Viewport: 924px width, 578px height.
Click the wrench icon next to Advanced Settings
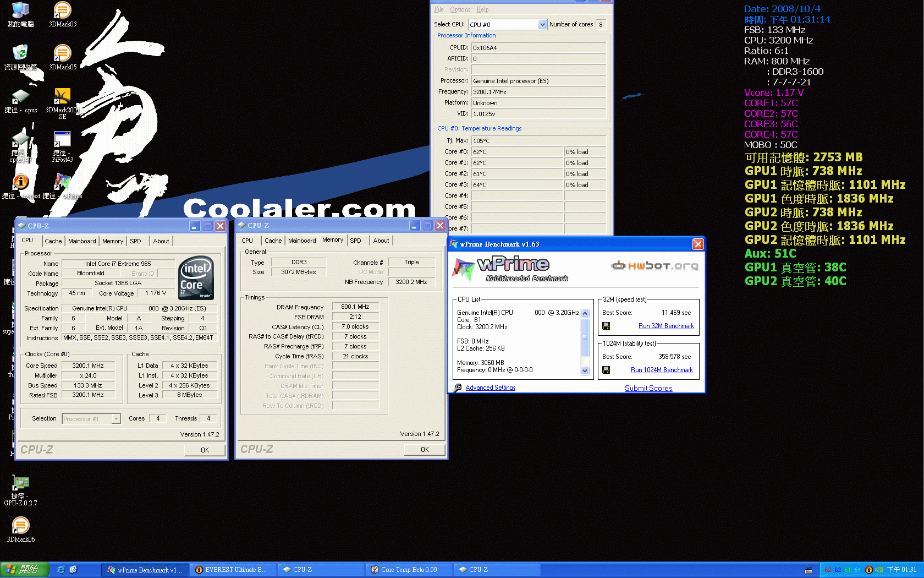tap(457, 388)
